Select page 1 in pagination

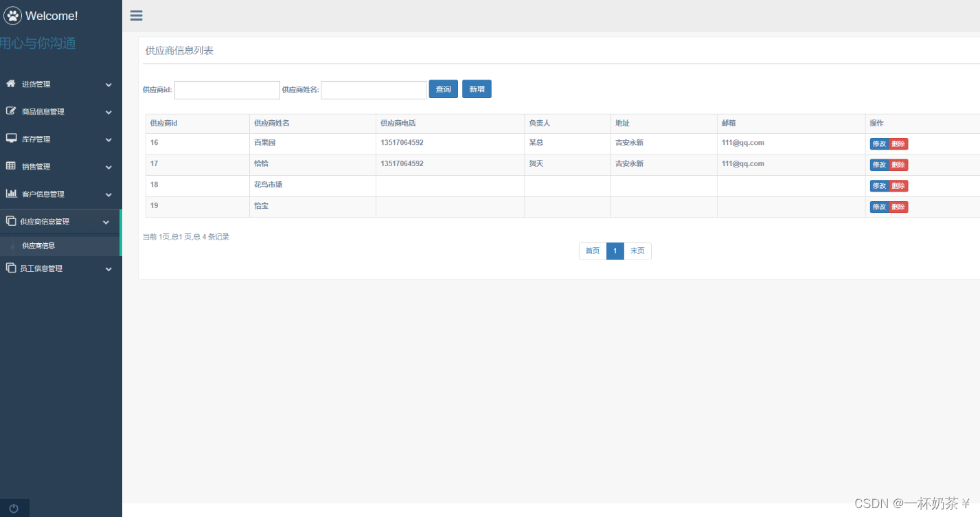[x=615, y=251]
